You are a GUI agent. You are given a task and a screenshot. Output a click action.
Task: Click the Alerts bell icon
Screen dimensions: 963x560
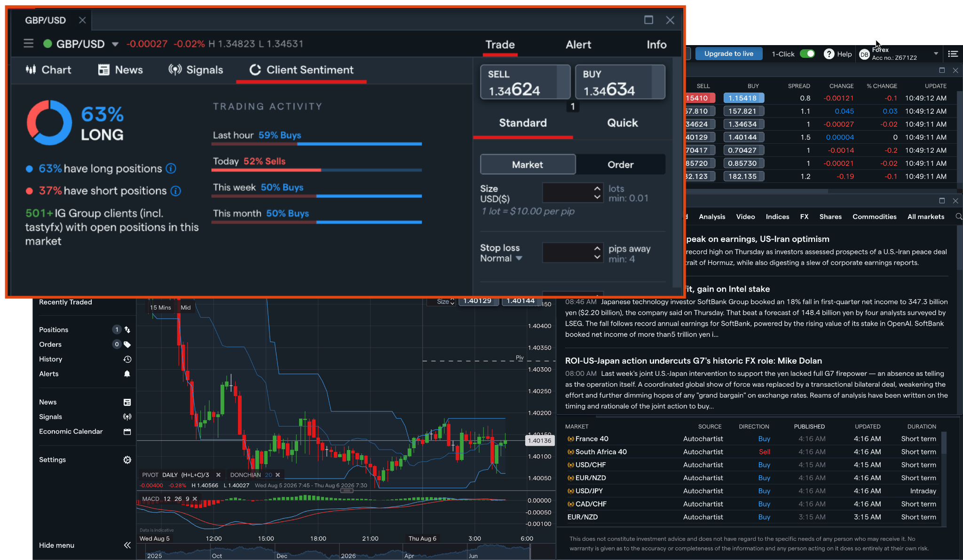coord(127,374)
